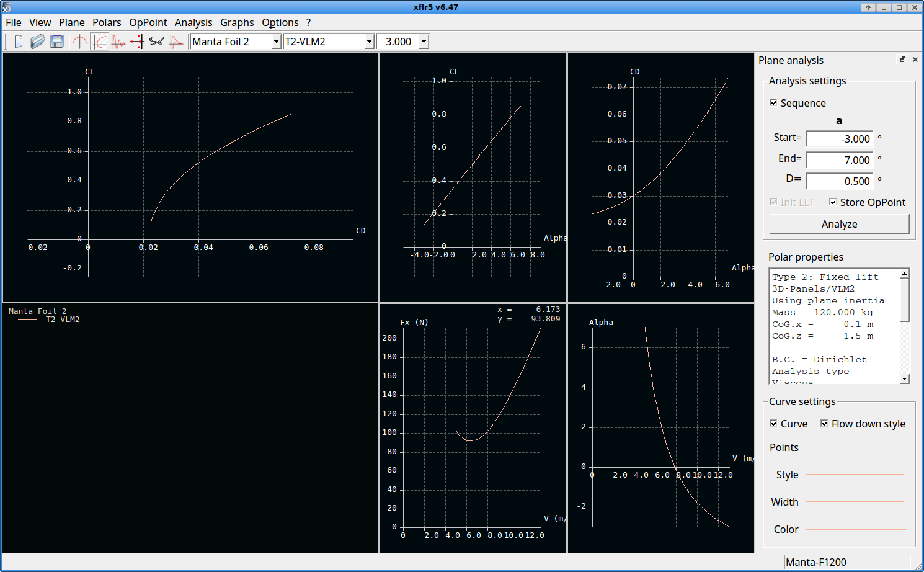Open the Options menu
Screen dimensions: 924x572
pos(280,22)
